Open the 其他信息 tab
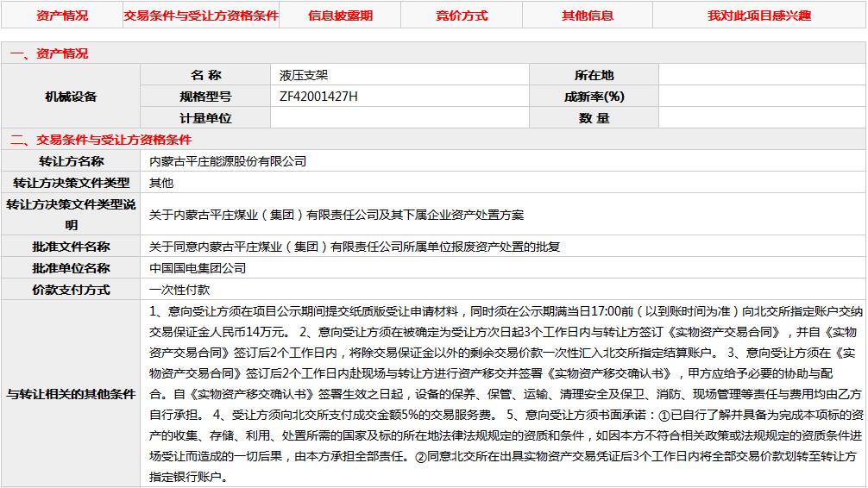 588,16
